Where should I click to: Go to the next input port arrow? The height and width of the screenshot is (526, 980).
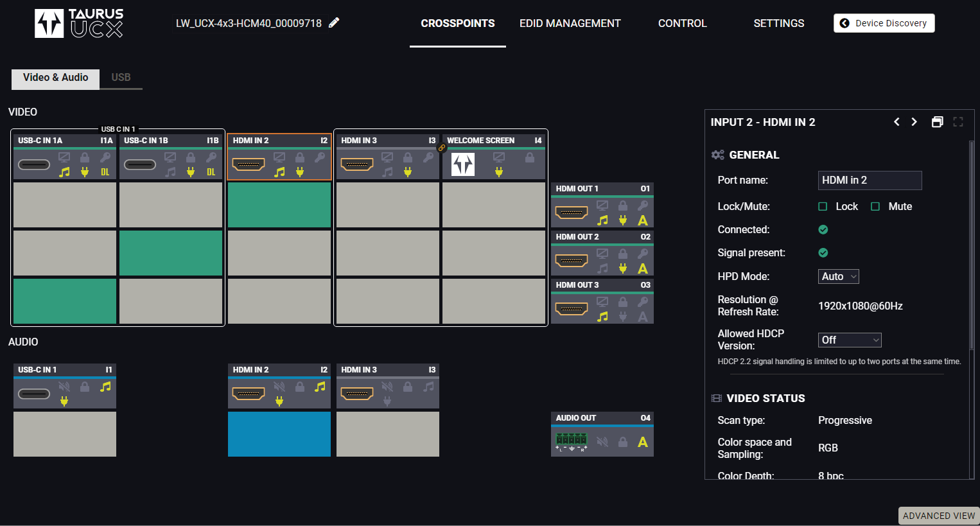pos(914,122)
